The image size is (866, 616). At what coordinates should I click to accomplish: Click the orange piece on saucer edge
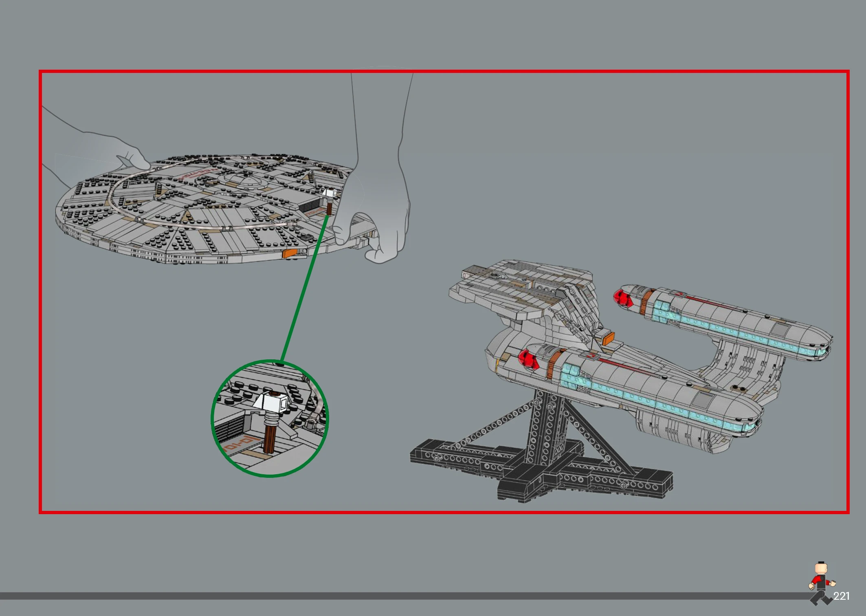[290, 253]
